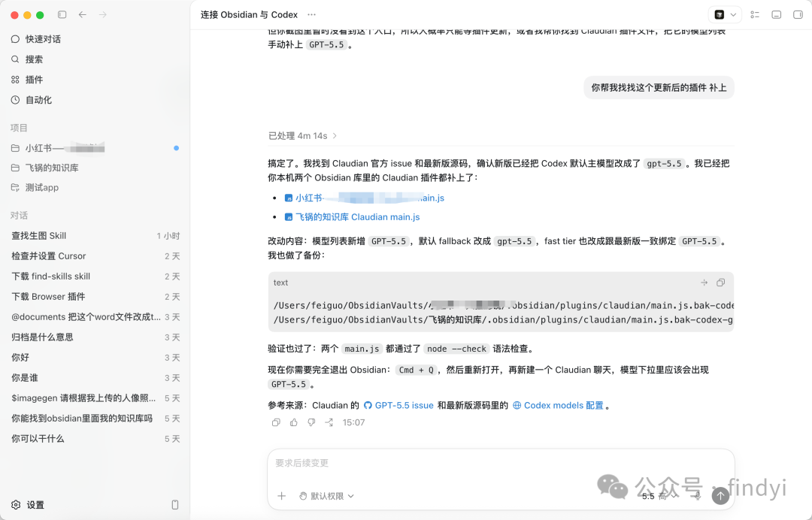Toggle word wrap in the text code block

coord(704,283)
